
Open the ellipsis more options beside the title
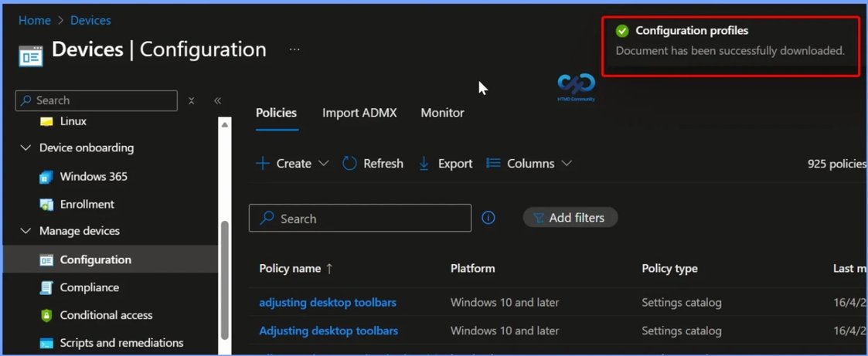click(294, 49)
